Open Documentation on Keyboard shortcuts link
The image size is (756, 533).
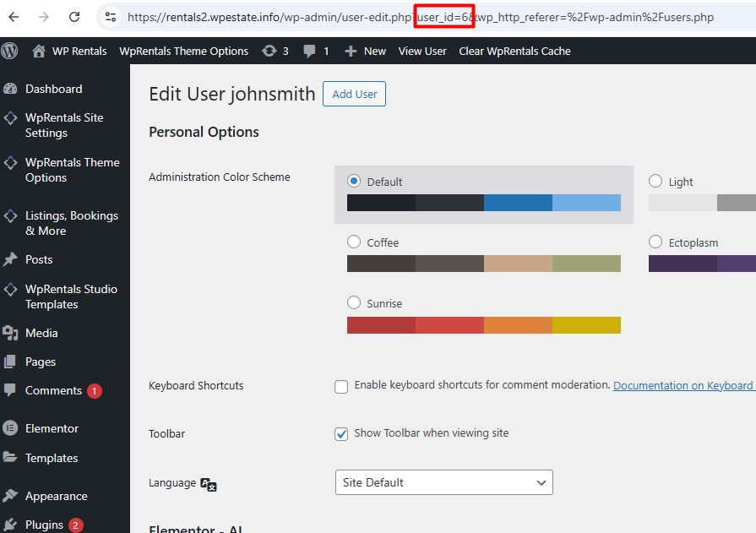click(683, 385)
